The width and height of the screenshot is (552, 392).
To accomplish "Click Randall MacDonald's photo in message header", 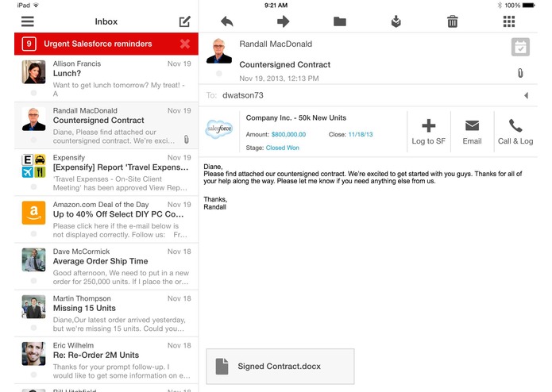I will point(219,51).
